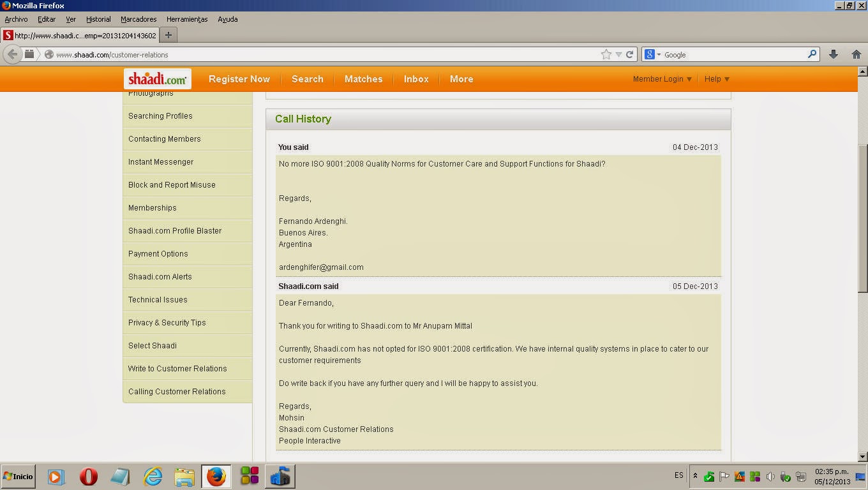This screenshot has width=868, height=490.
Task: Open the network tray icon
Action: [x=801, y=477]
